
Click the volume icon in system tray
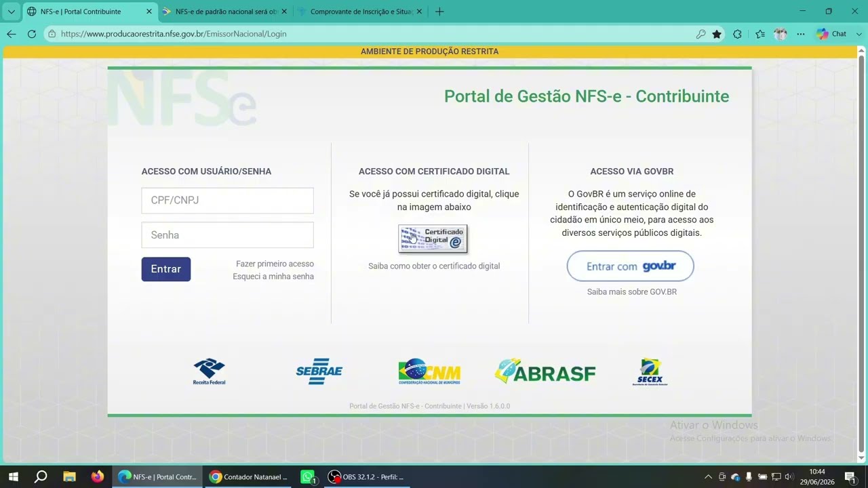789,477
